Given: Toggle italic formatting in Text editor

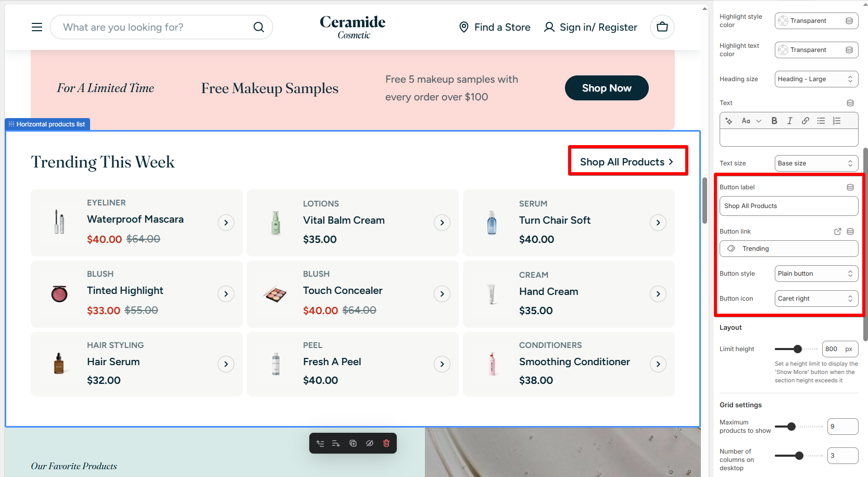Looking at the screenshot, I should pos(789,121).
